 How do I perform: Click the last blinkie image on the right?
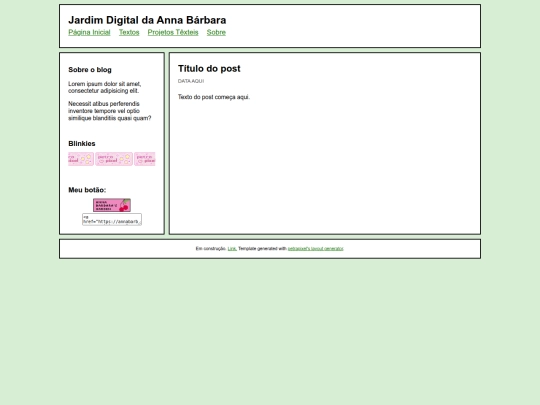coord(145,159)
